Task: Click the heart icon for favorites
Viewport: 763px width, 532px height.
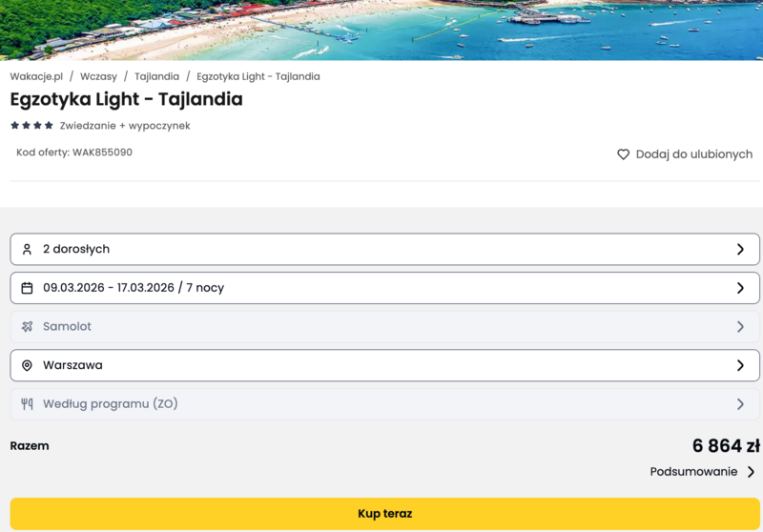Action: [623, 154]
